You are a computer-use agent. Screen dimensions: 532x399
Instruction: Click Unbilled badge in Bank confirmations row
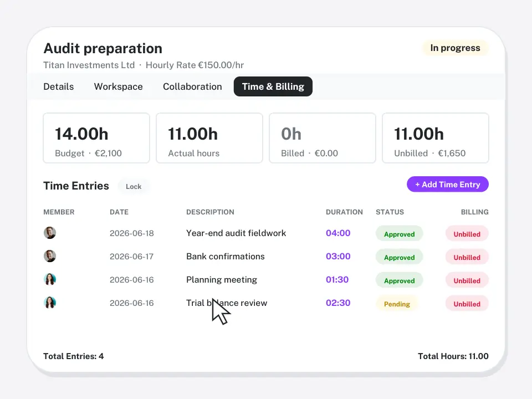point(467,257)
